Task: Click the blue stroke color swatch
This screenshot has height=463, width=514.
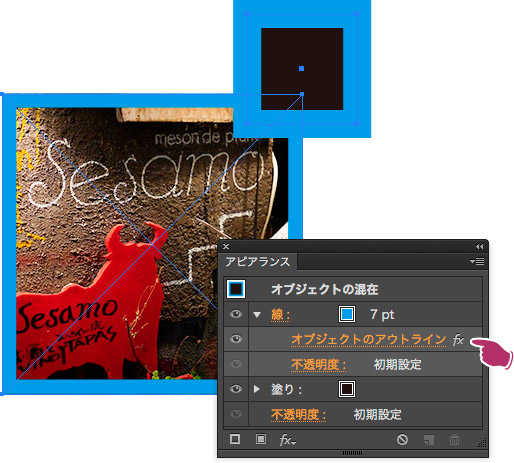Action: (347, 314)
